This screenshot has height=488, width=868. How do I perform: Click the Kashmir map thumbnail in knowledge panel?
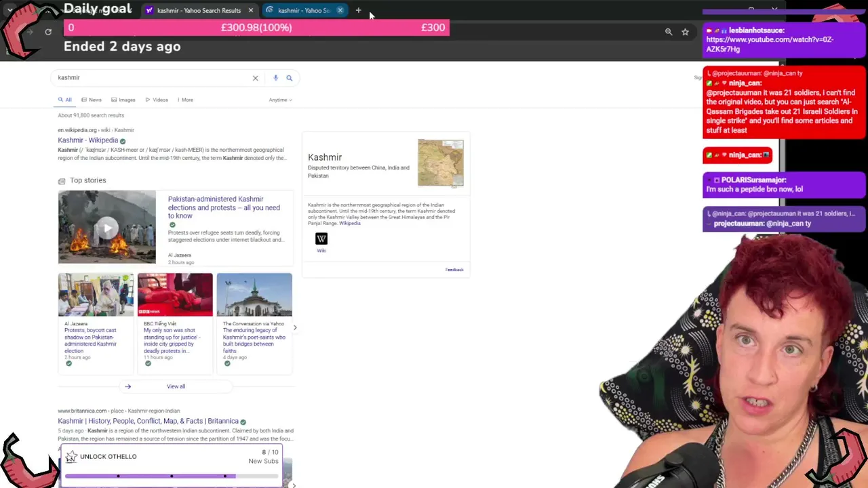(x=441, y=163)
